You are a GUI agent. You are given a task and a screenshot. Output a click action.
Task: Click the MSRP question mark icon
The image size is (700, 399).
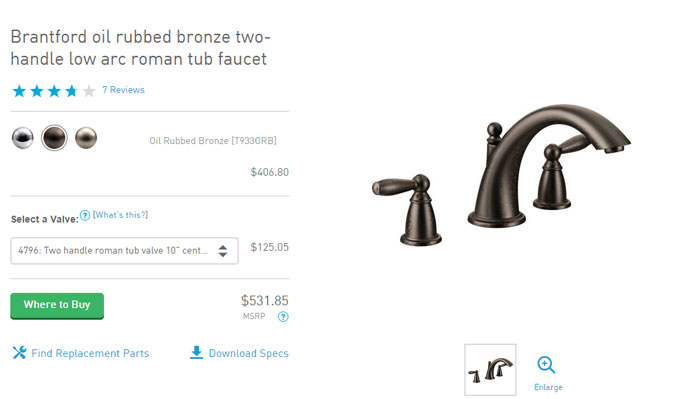[x=283, y=317]
